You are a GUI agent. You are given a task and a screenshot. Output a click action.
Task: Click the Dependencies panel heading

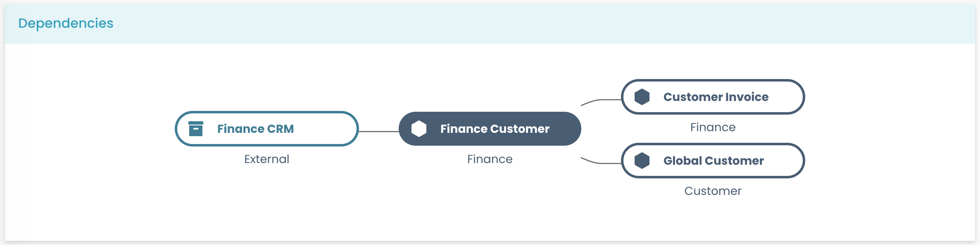[x=66, y=24]
